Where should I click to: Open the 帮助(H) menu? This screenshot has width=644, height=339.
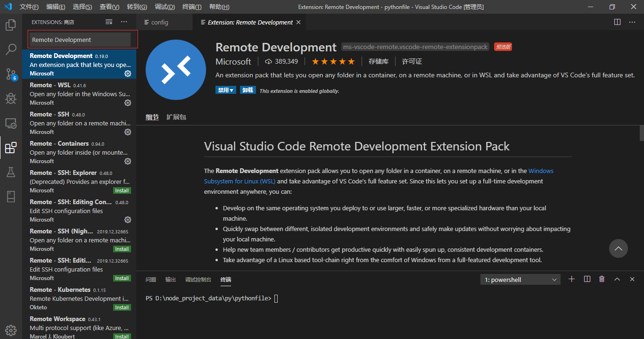219,7
